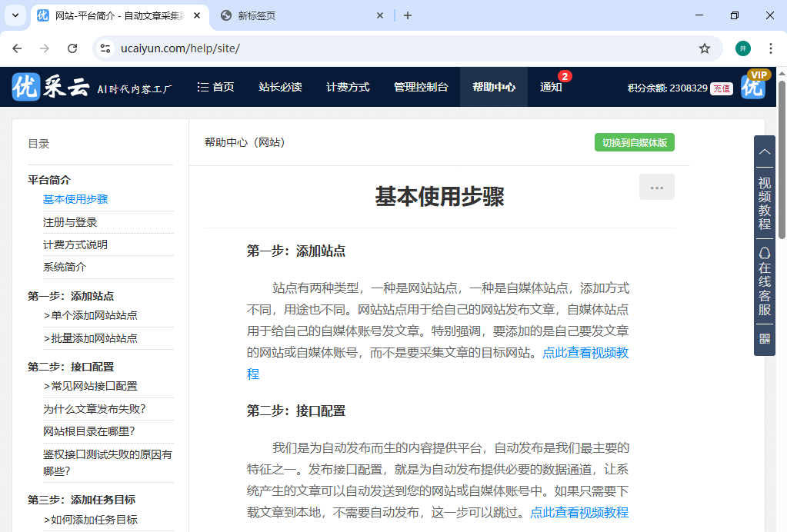Image resolution: width=787 pixels, height=532 pixels.
Task: Open the "..." options button beside the title
Action: (x=656, y=186)
